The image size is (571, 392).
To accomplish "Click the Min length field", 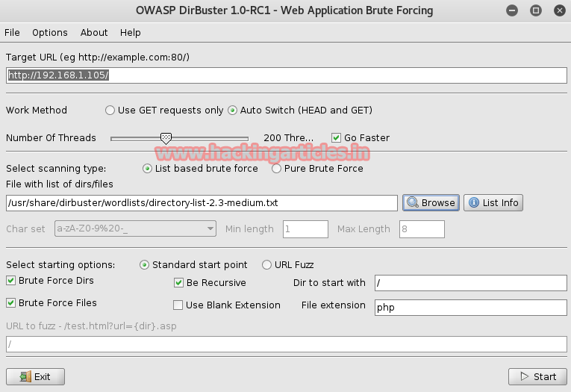I will coord(305,229).
